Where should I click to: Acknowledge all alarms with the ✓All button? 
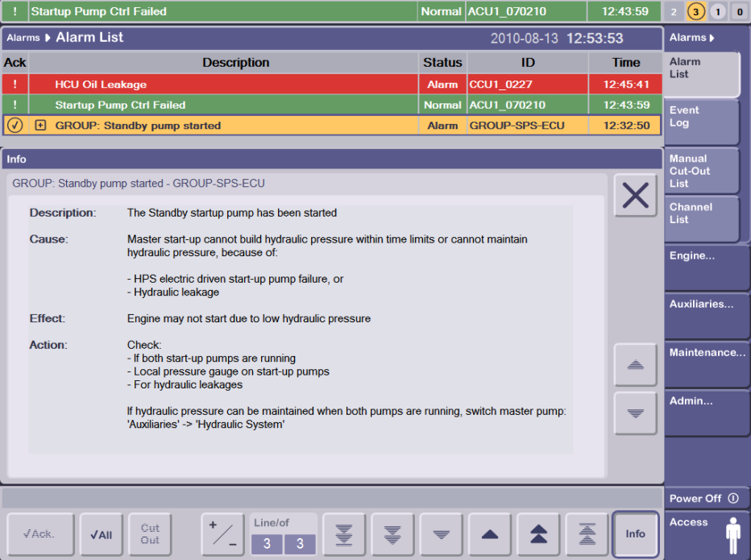tap(102, 533)
